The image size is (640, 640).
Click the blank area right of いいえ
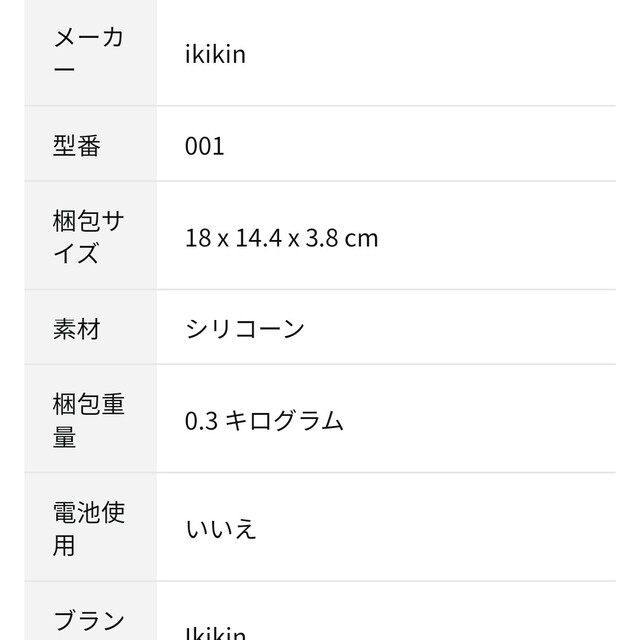pos(437,527)
